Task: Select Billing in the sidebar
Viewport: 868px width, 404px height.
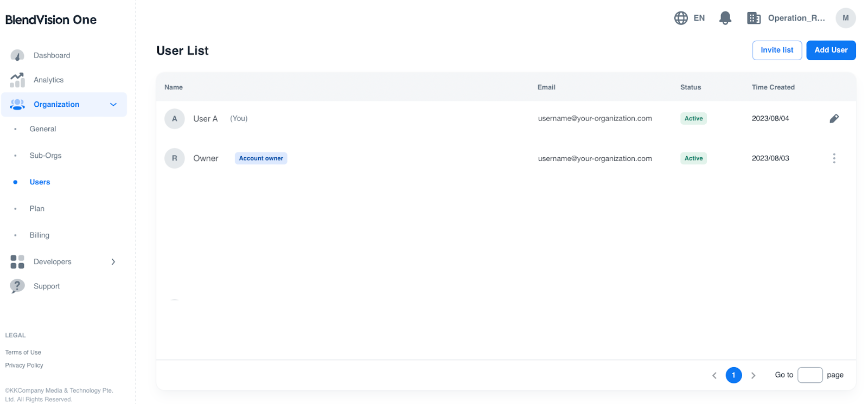Action: (39, 235)
